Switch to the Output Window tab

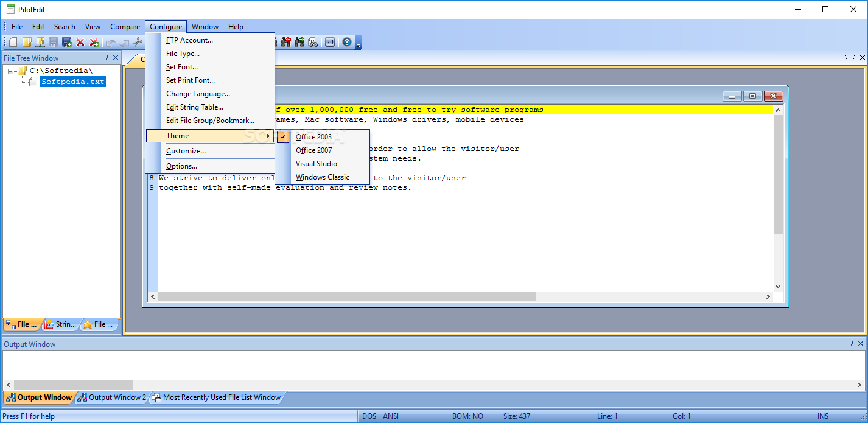[x=39, y=397]
